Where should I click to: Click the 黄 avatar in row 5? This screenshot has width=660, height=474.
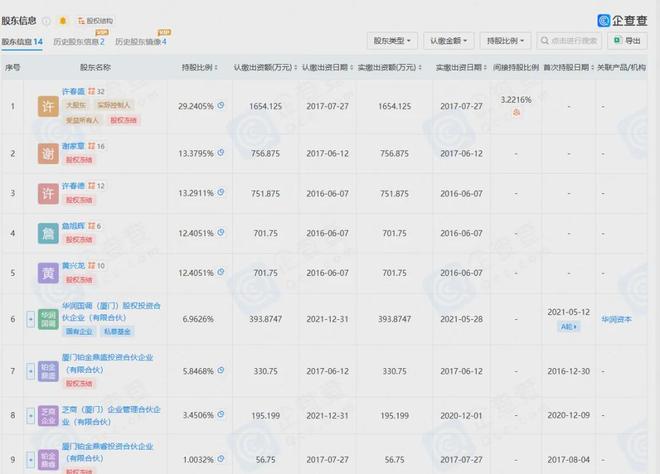[46, 272]
